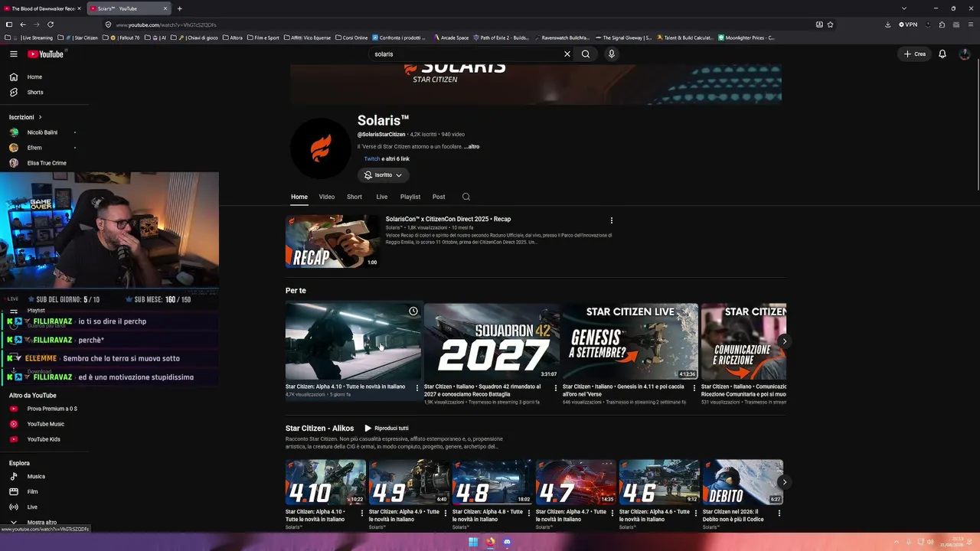Viewport: 980px width, 551px height.
Task: Open the Debito video thumbnail
Action: pyautogui.click(x=743, y=482)
